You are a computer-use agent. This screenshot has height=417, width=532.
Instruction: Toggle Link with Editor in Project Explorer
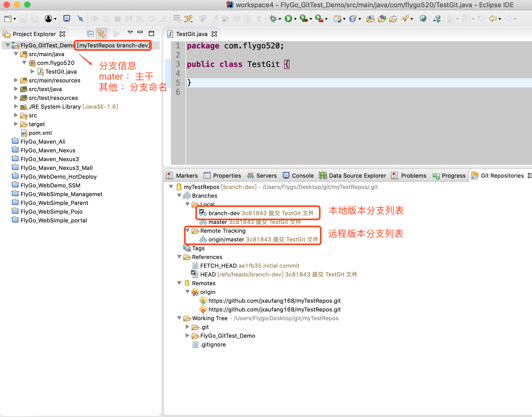click(x=101, y=34)
